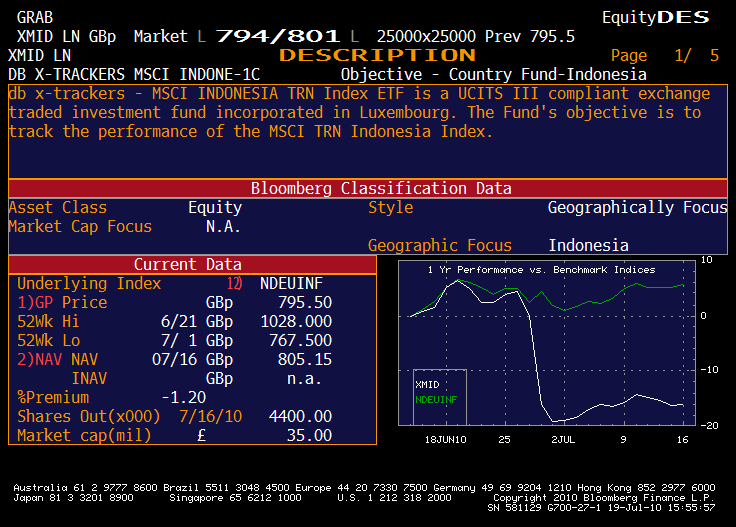Click the 1028.000 high value

click(296, 321)
